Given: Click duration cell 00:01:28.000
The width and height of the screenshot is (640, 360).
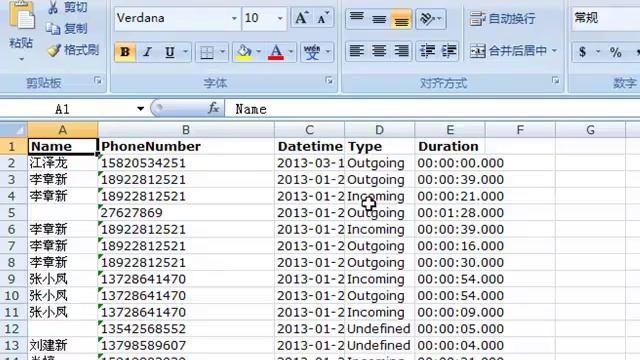Looking at the screenshot, I should pos(450,213).
